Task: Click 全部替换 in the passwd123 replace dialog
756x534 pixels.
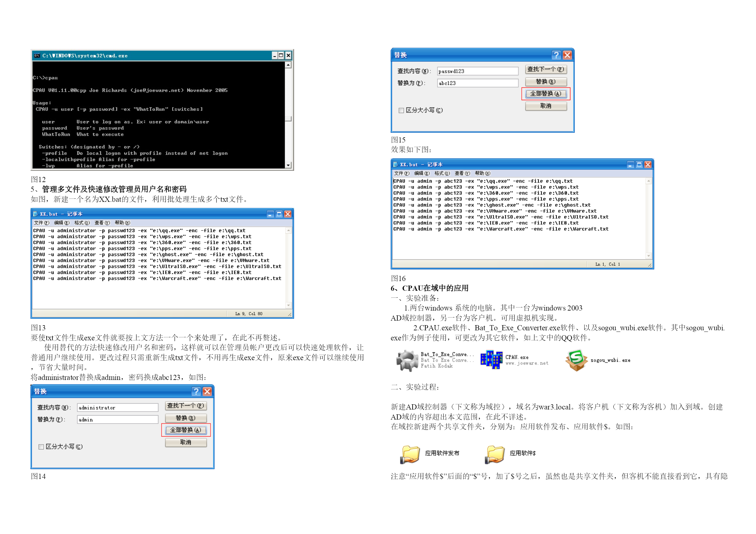Action: (x=546, y=94)
